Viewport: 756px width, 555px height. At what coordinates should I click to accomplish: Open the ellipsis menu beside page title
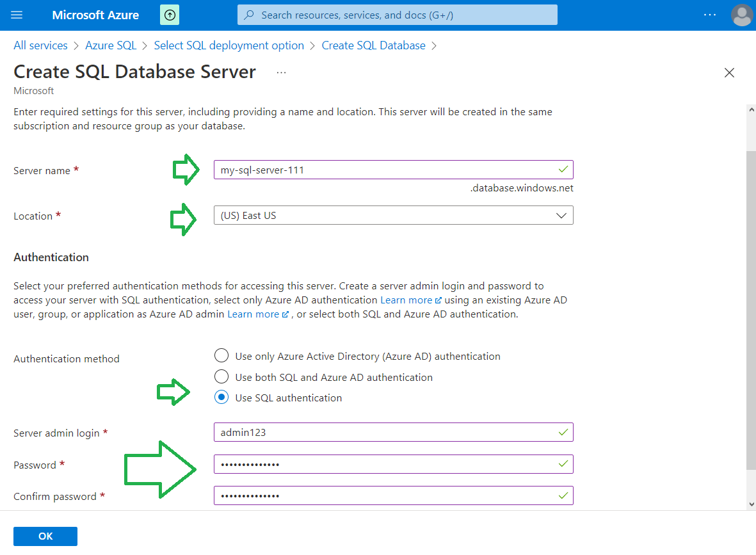click(x=282, y=72)
